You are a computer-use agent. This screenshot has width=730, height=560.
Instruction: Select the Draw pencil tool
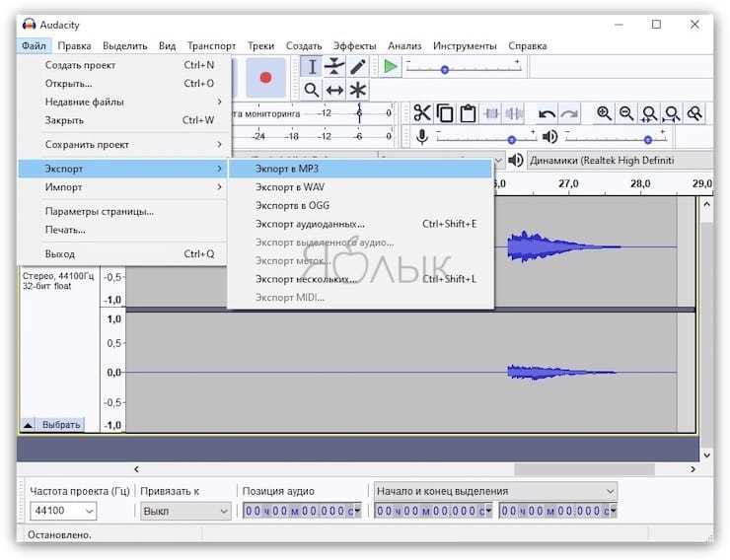[357, 67]
